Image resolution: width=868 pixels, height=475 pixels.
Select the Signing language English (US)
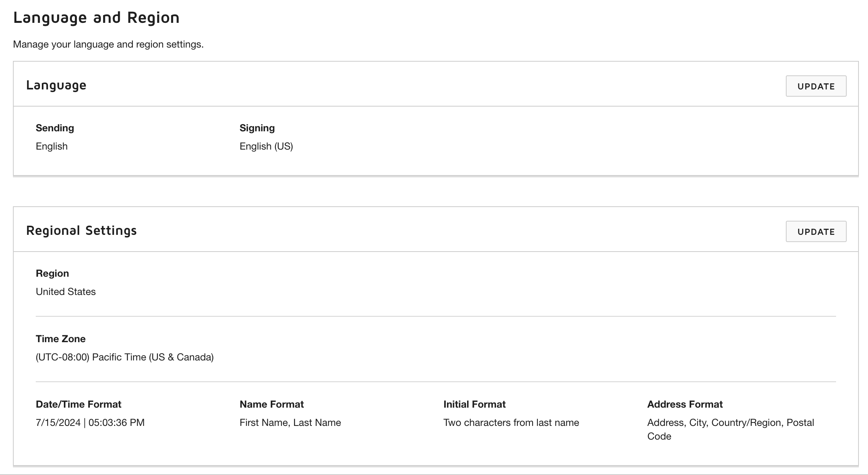point(266,146)
